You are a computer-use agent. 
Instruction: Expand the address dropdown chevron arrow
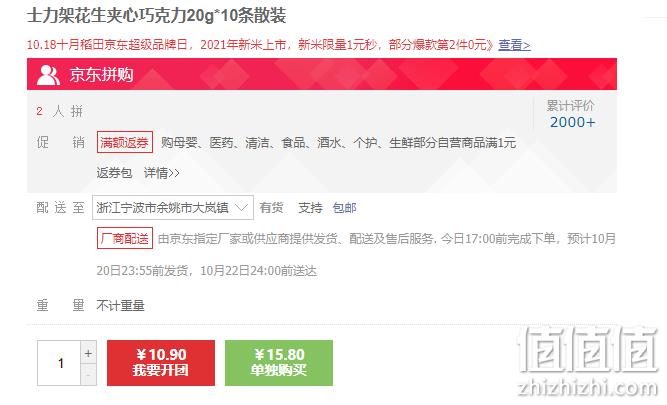click(241, 208)
